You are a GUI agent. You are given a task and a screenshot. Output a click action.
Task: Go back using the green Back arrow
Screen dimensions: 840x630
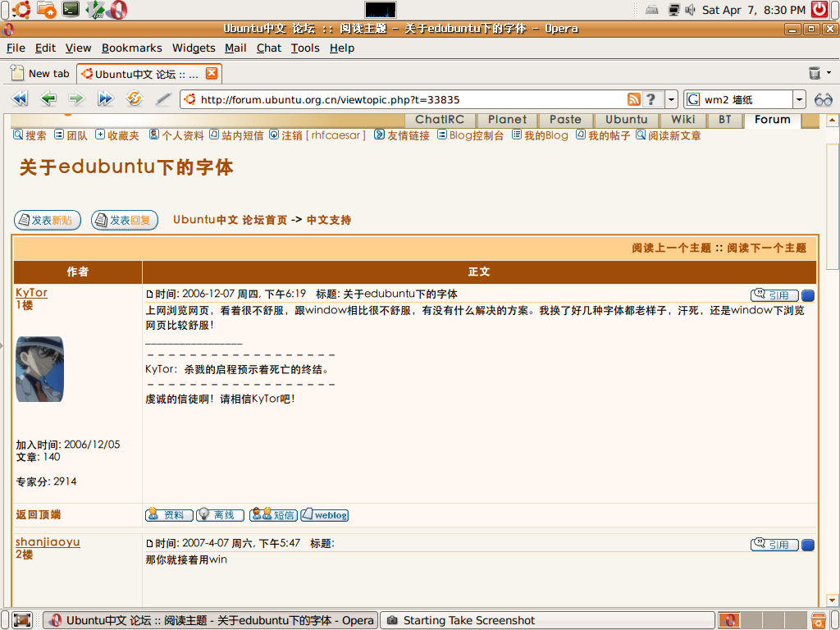tap(48, 98)
